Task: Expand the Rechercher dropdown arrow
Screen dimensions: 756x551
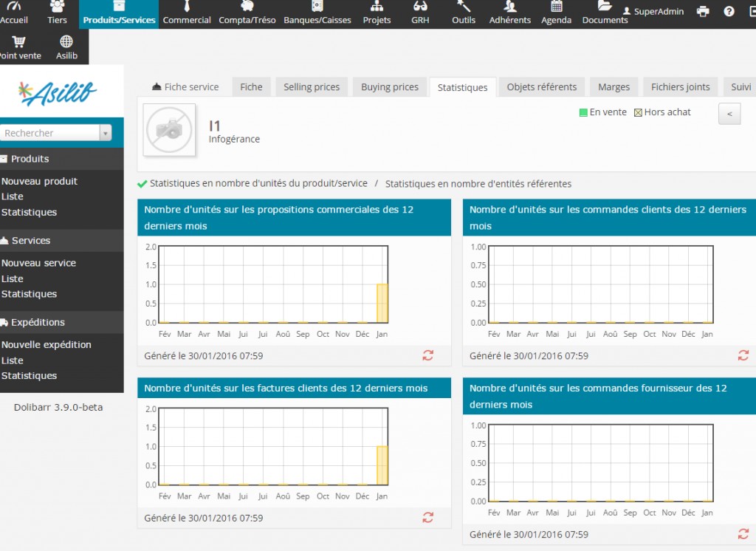Action: 106,133
